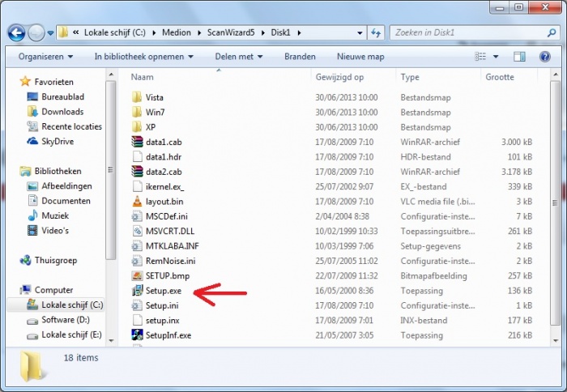Click navigation pane scroll down arrow
Screen dimensions: 567x392
point(111,340)
